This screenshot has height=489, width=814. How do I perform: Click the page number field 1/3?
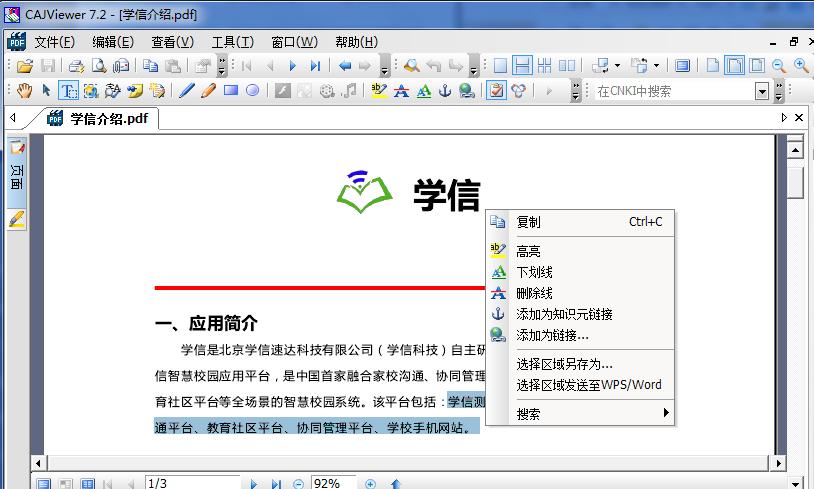(x=192, y=483)
